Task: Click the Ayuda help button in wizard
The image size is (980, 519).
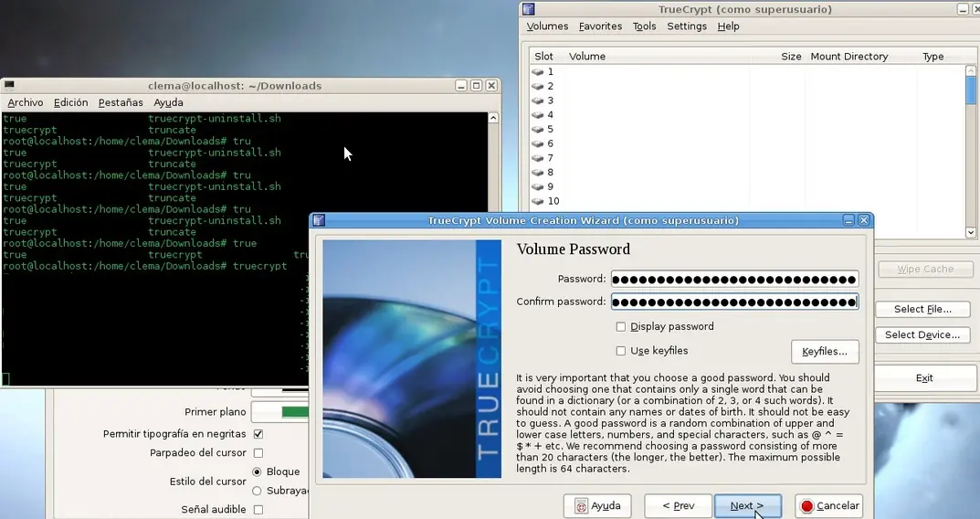Action: [x=596, y=505]
